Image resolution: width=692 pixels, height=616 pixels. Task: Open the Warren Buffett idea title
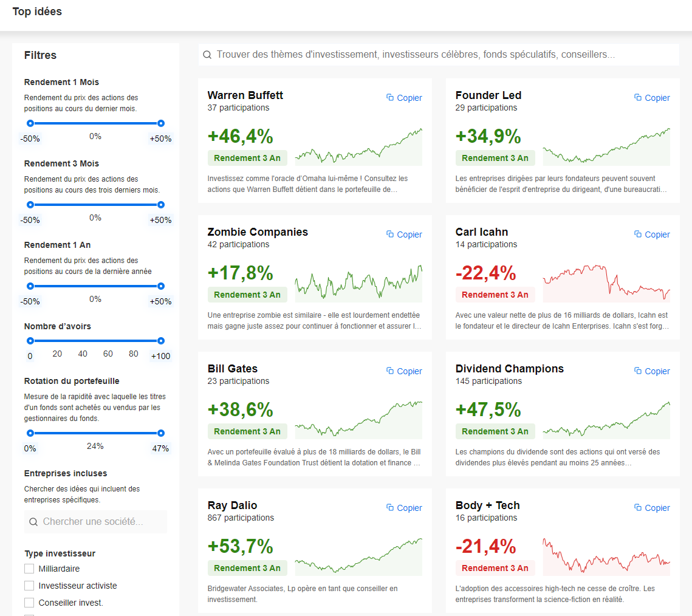click(245, 95)
